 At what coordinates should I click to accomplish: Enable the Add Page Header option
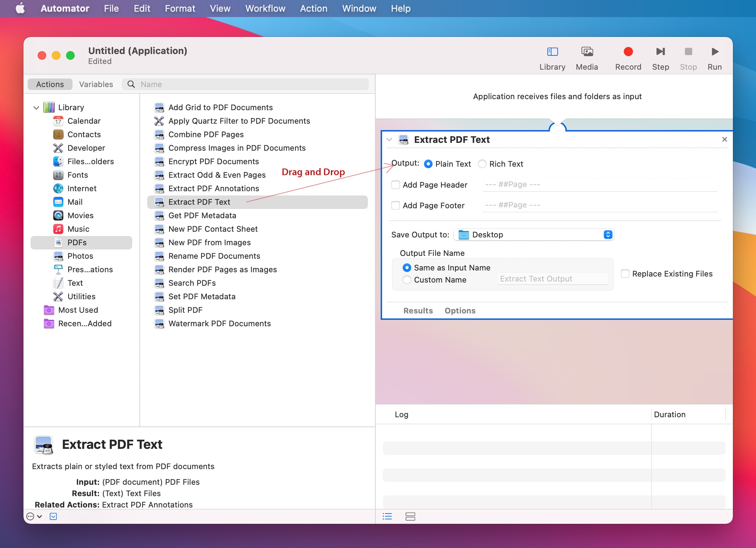[x=395, y=185]
